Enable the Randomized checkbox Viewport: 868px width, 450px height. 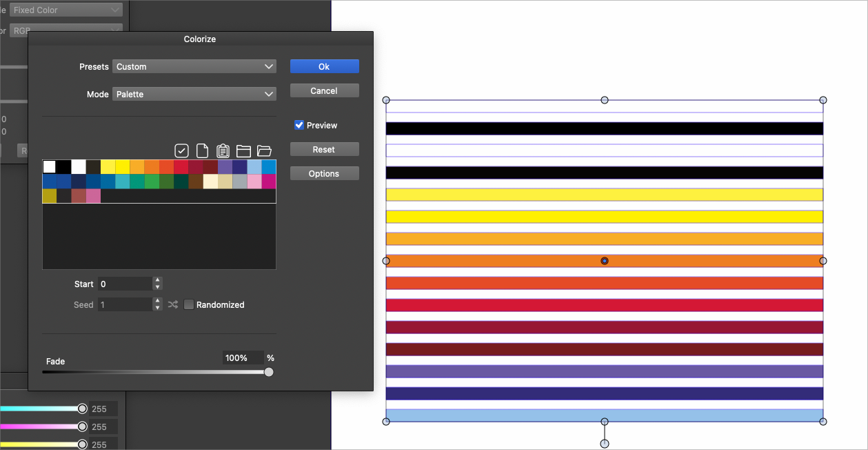[x=189, y=304]
